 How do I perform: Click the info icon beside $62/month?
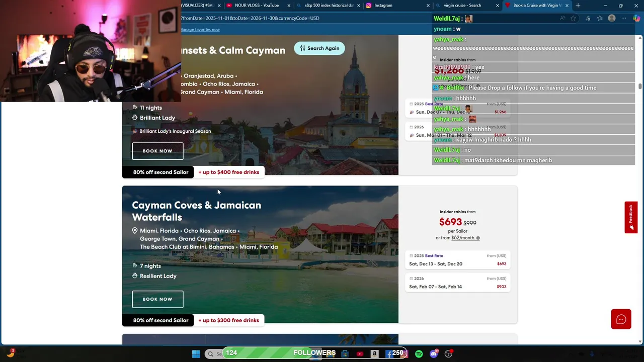[x=478, y=238]
